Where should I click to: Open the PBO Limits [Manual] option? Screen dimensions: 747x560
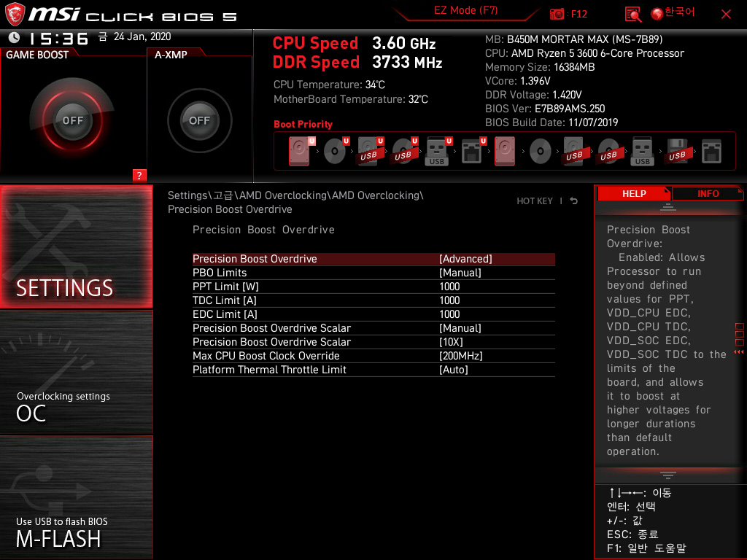(x=373, y=273)
